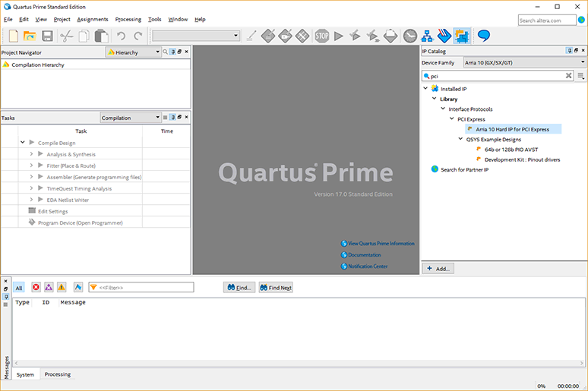The image size is (588, 391).
Task: Expand the Assembler task row
Action: coord(31,177)
